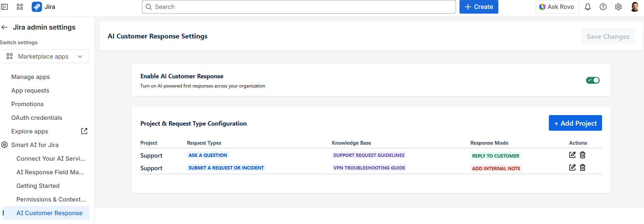
Task: Open Manage apps in the sidebar
Action: [x=30, y=77]
